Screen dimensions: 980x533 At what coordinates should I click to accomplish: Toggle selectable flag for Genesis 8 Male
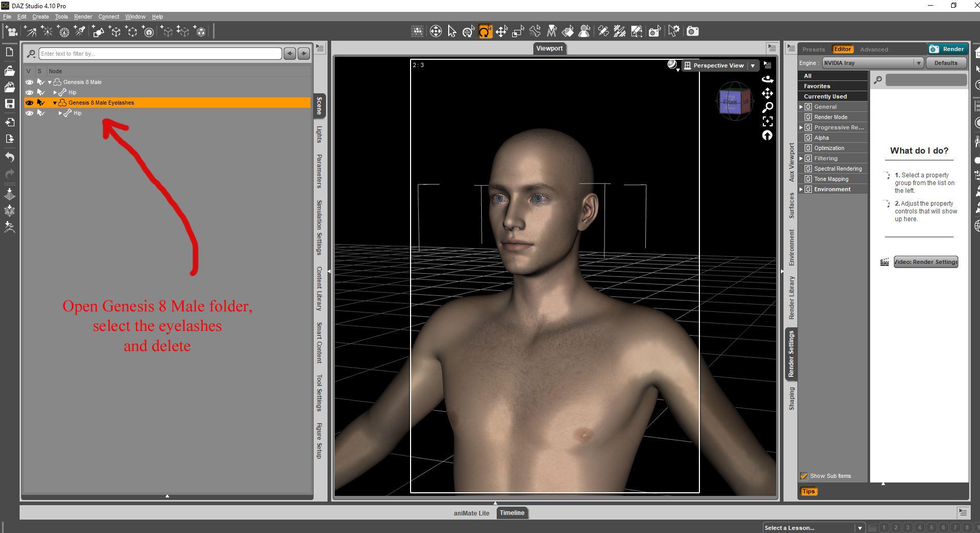pyautogui.click(x=41, y=82)
